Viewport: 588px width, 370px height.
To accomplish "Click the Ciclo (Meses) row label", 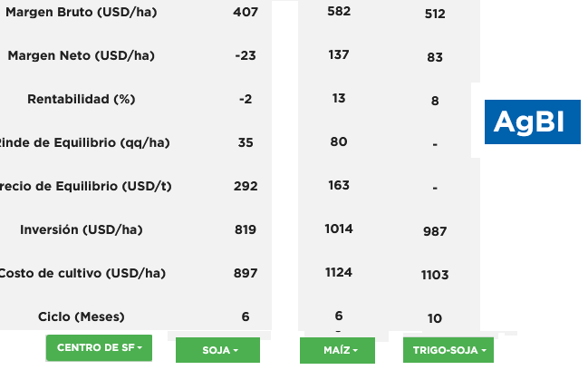I will point(81,316).
